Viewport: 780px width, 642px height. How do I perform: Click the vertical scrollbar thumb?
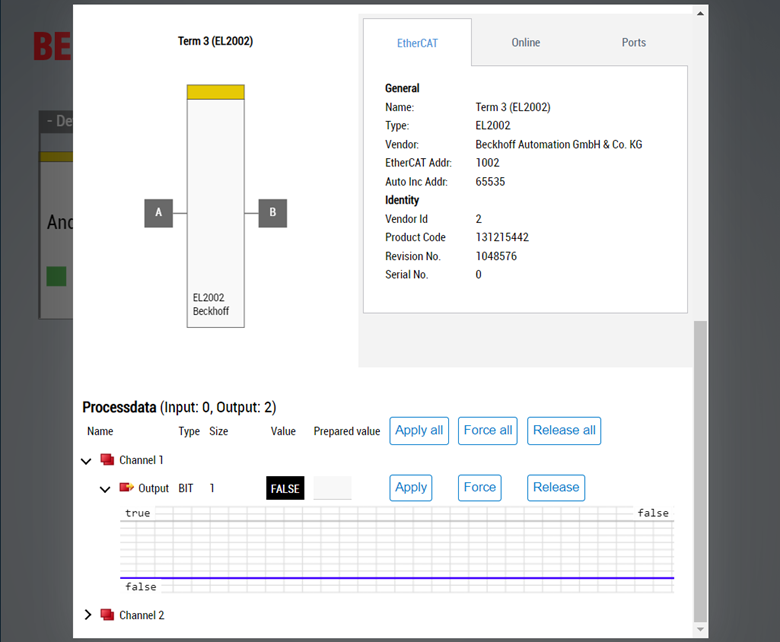click(x=700, y=471)
